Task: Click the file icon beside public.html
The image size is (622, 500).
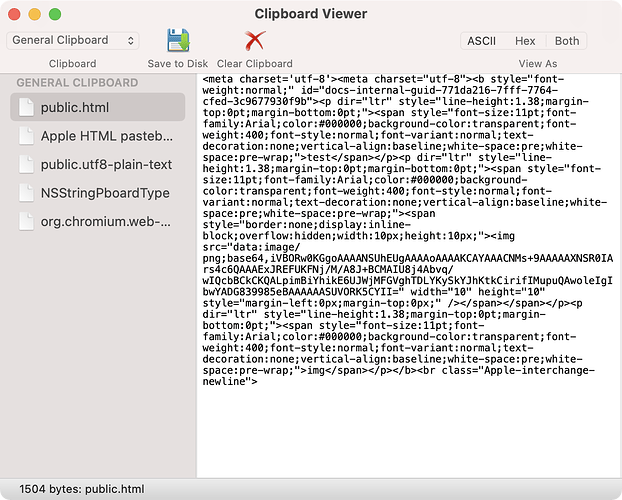Action: (x=26, y=107)
